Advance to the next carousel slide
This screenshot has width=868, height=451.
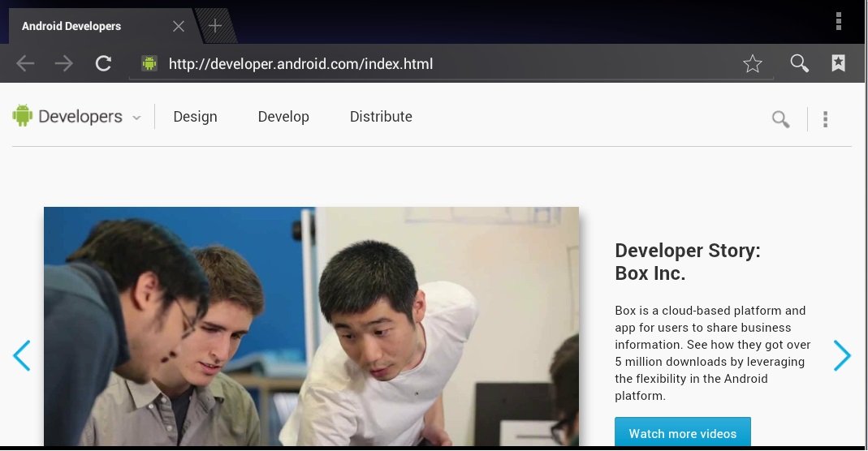(x=842, y=355)
